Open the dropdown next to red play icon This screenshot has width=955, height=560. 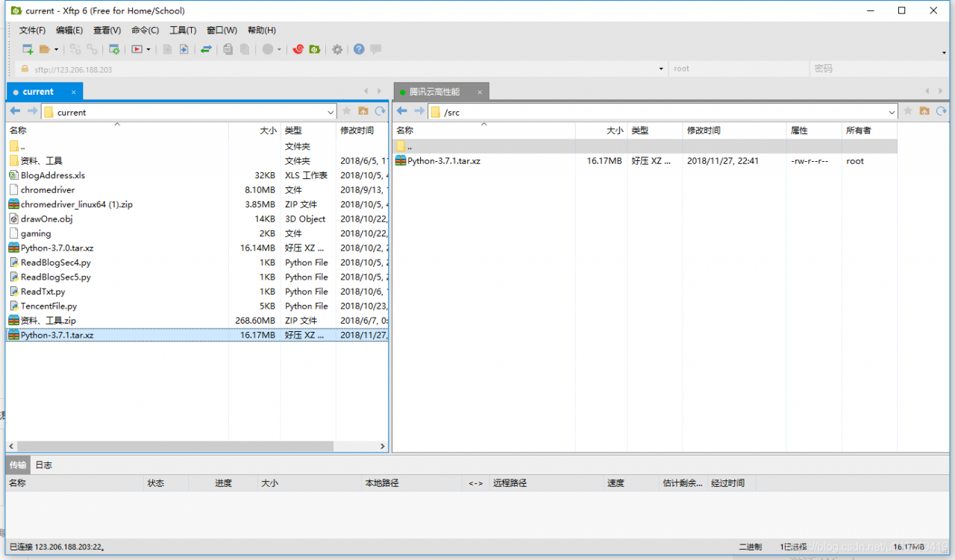click(x=148, y=49)
